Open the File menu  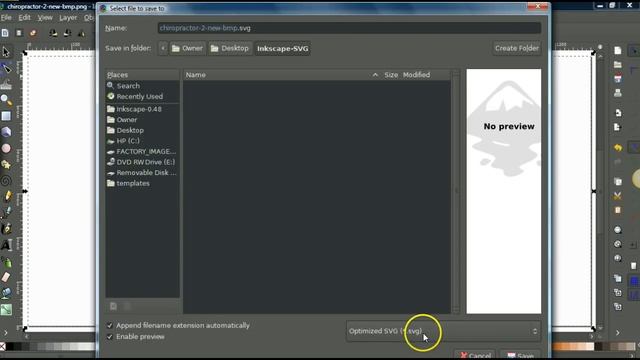pos(6,18)
